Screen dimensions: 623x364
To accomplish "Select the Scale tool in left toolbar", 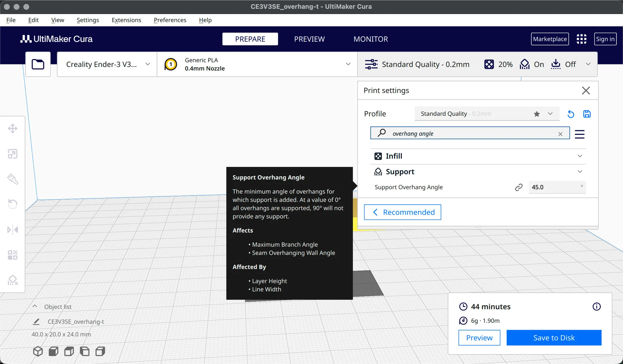I will [12, 154].
